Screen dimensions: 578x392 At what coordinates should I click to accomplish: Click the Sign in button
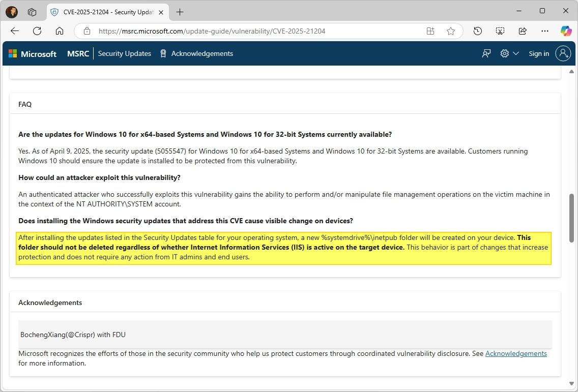[x=539, y=53]
